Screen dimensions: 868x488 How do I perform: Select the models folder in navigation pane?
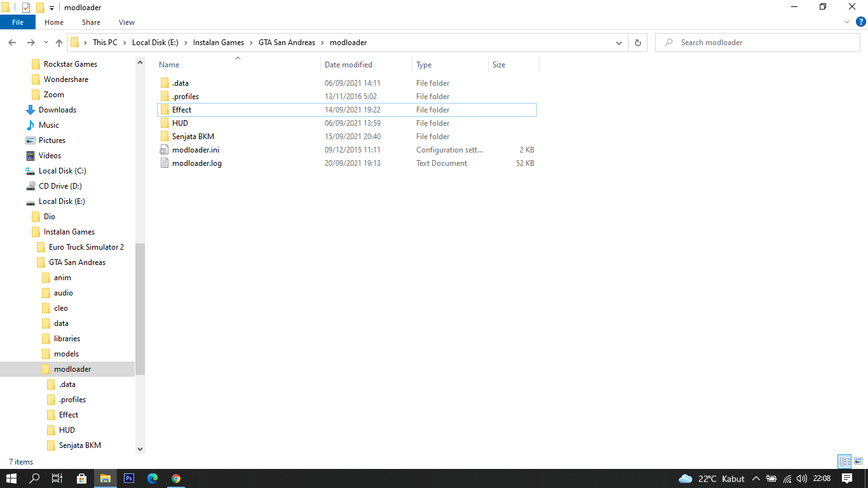pos(66,354)
